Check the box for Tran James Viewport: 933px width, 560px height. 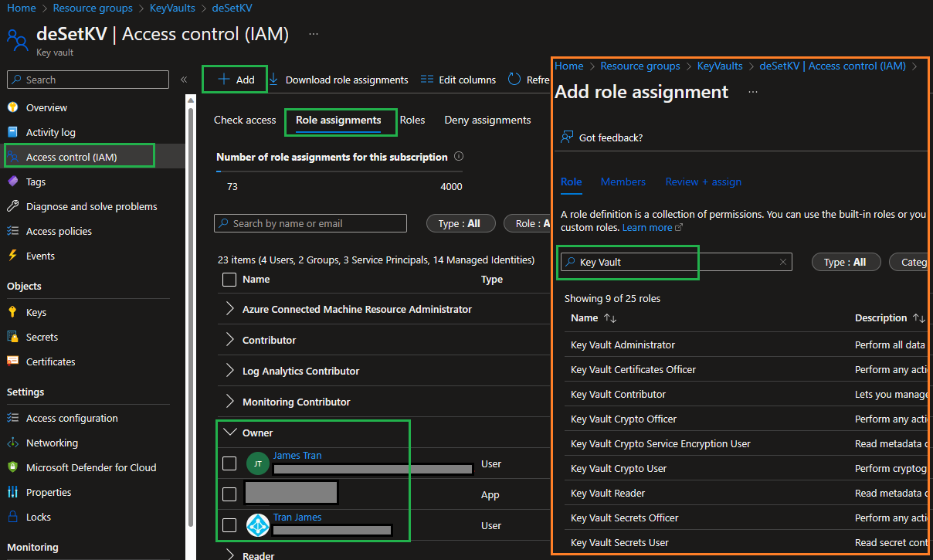[229, 525]
